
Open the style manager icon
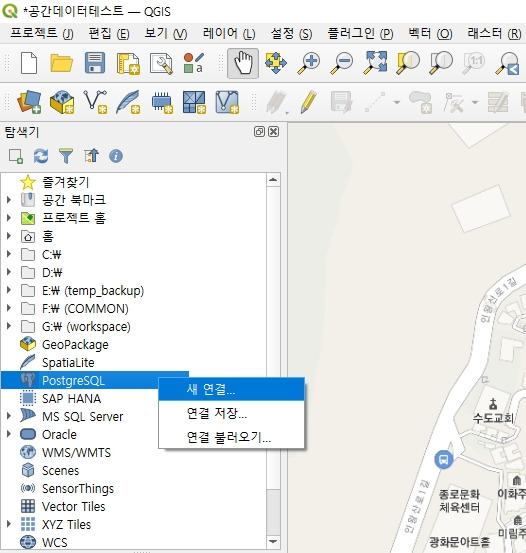pyautogui.click(x=194, y=63)
